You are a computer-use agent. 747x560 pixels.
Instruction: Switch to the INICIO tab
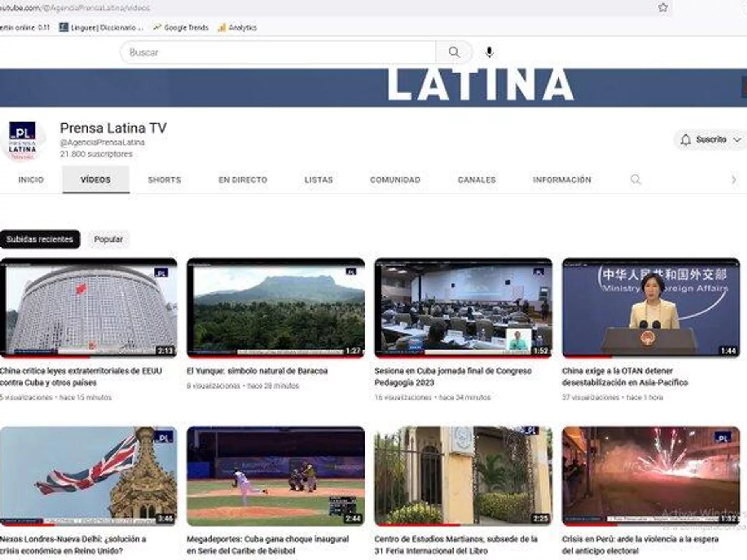31,180
